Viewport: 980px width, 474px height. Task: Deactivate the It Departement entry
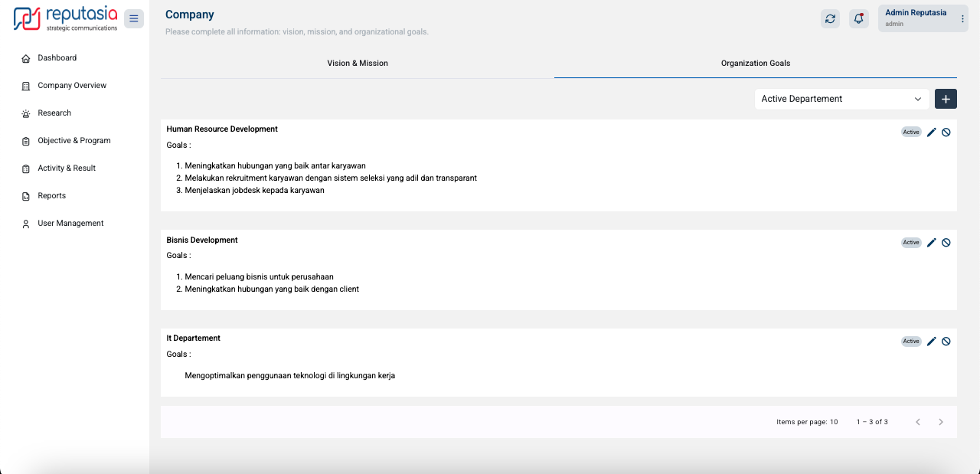946,342
